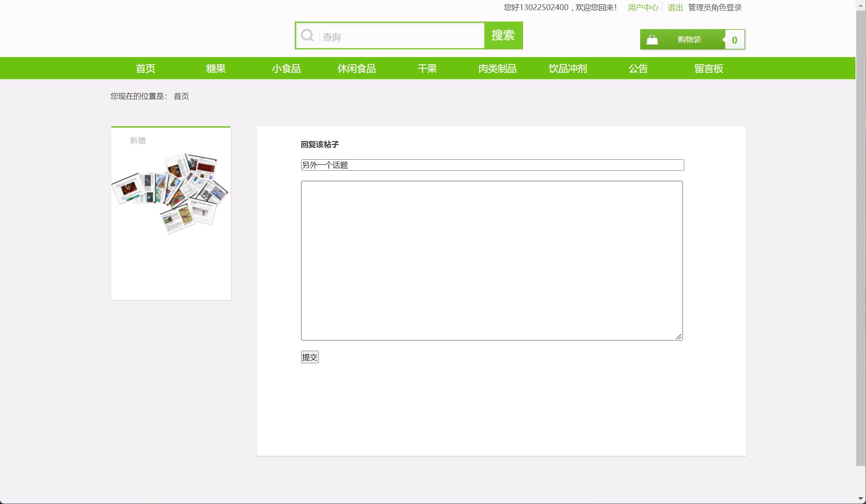Focus the large reply content textarea

[x=492, y=260]
